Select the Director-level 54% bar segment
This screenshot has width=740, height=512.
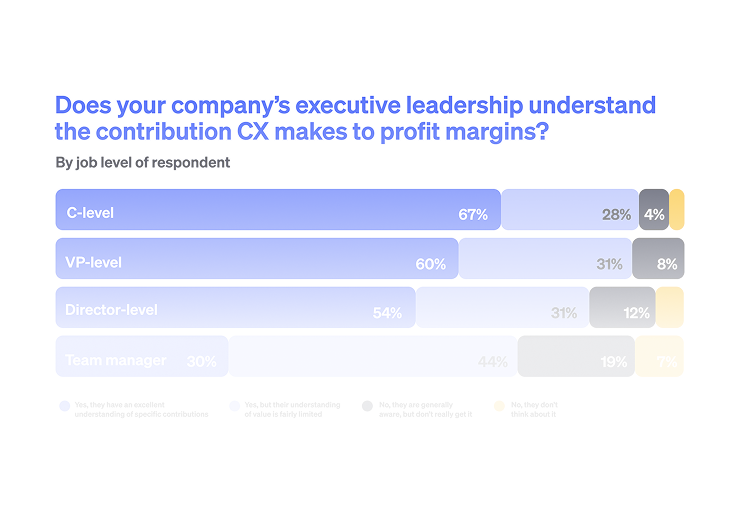[x=235, y=308]
